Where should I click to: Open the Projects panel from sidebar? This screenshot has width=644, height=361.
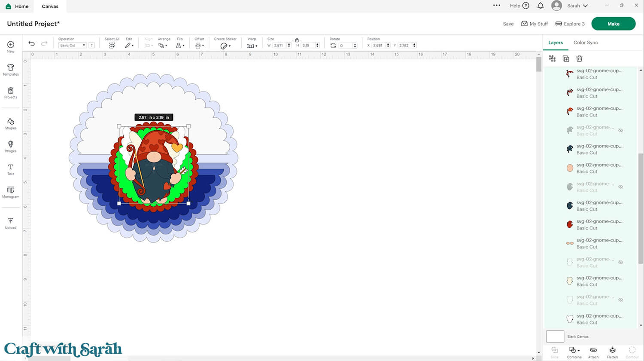point(11,93)
